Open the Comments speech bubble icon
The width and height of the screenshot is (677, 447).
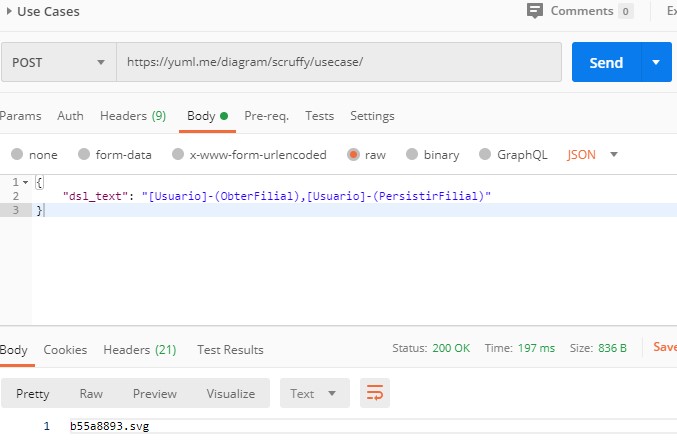click(x=535, y=11)
